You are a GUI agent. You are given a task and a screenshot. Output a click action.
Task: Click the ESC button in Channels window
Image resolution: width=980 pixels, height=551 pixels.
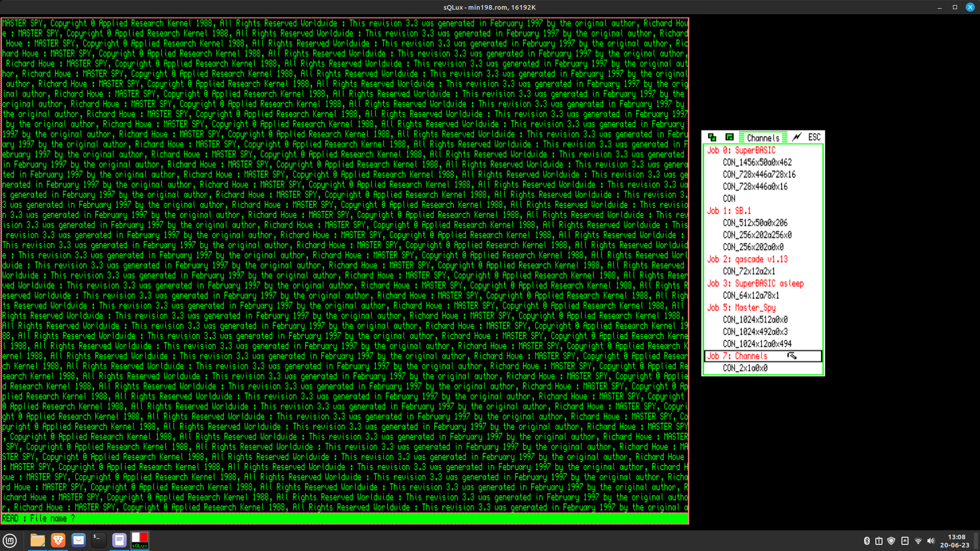pyautogui.click(x=814, y=137)
